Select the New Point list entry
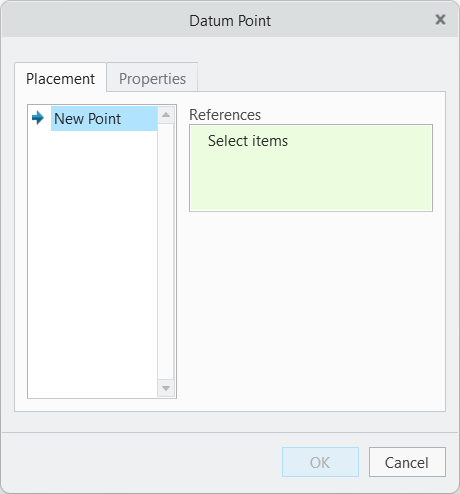 pyautogui.click(x=104, y=119)
